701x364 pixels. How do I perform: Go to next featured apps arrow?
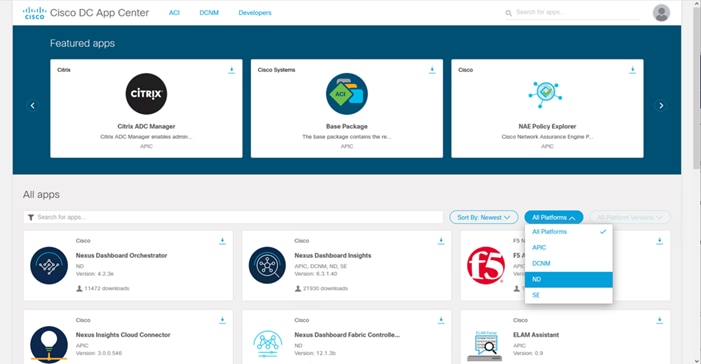(x=661, y=106)
